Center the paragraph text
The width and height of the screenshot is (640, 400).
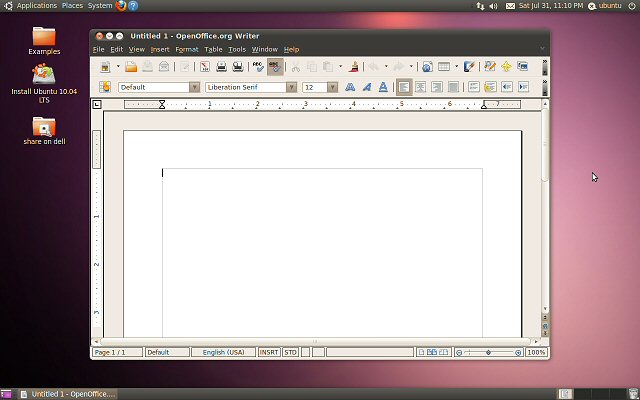pyautogui.click(x=420, y=87)
